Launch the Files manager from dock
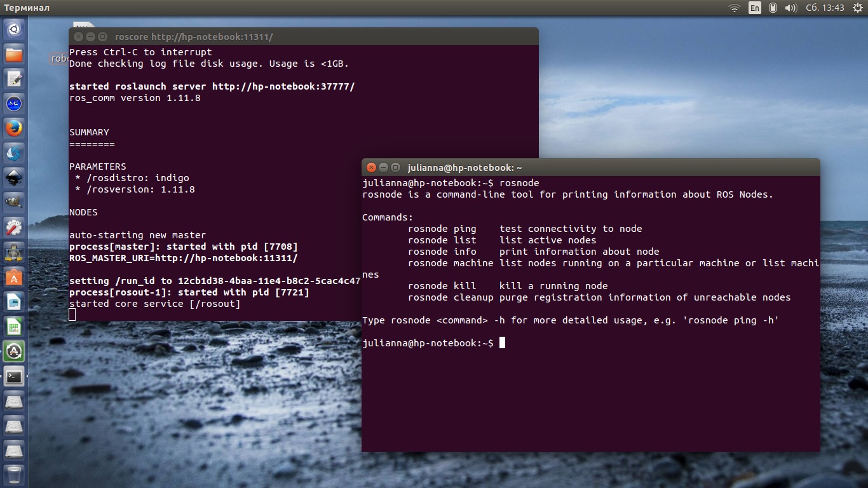The image size is (868, 488). point(14,54)
